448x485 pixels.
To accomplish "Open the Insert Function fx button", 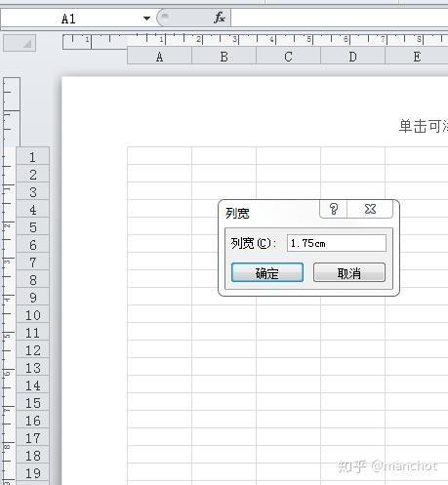I will coord(220,18).
